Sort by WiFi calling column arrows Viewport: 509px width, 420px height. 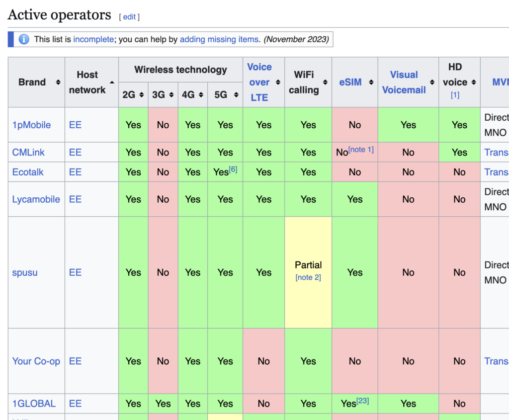tap(326, 82)
